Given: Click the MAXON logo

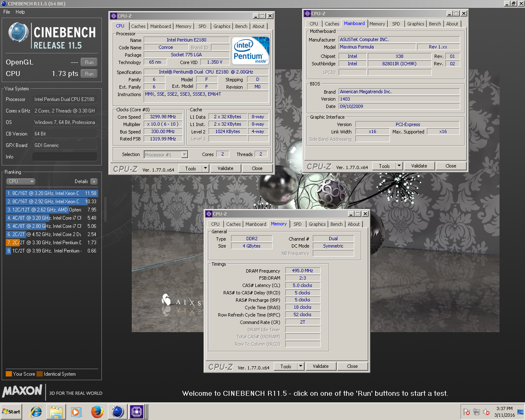Looking at the screenshot, I should 22,391.
